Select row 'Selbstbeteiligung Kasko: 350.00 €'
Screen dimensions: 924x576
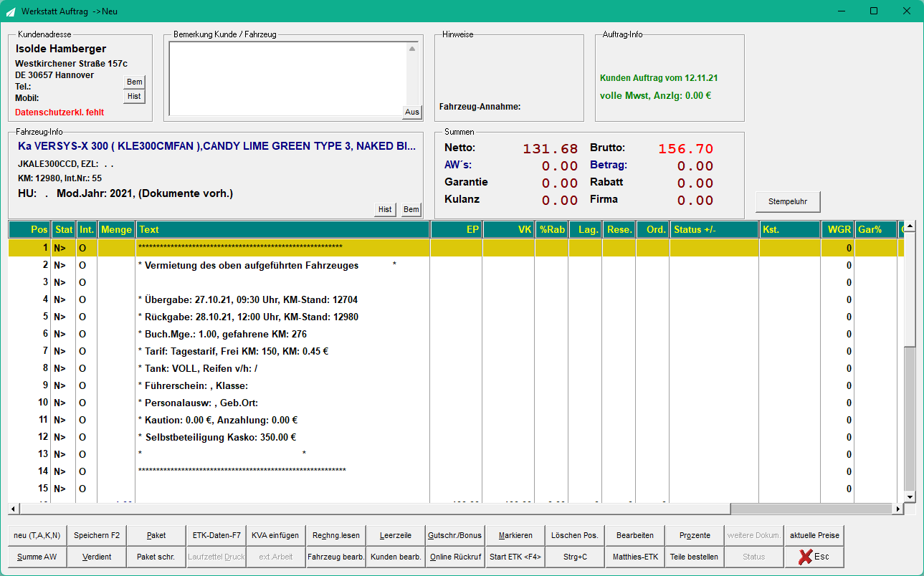tap(456, 437)
